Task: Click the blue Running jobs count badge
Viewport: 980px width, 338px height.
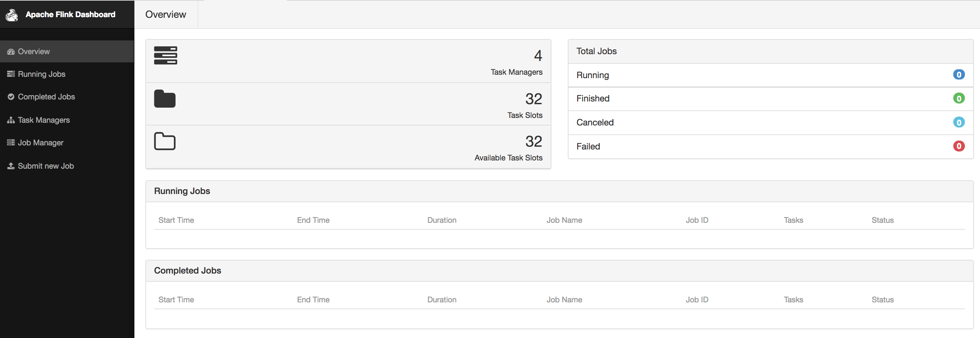Action: (959, 74)
